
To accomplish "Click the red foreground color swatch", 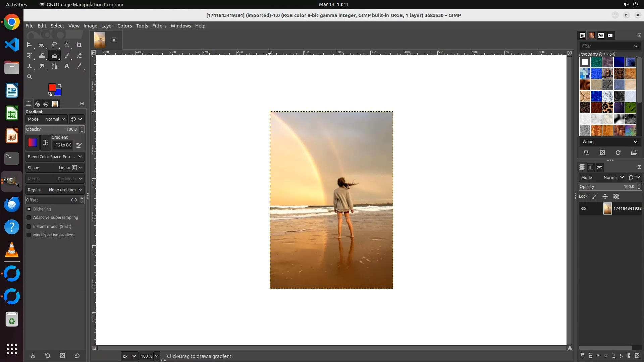I will click(x=52, y=87).
